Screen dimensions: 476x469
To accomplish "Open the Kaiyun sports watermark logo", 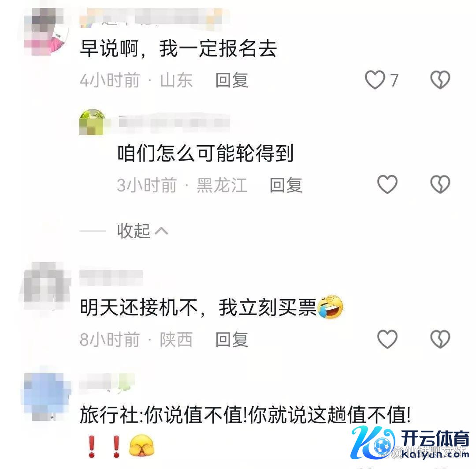I will click(x=410, y=443).
